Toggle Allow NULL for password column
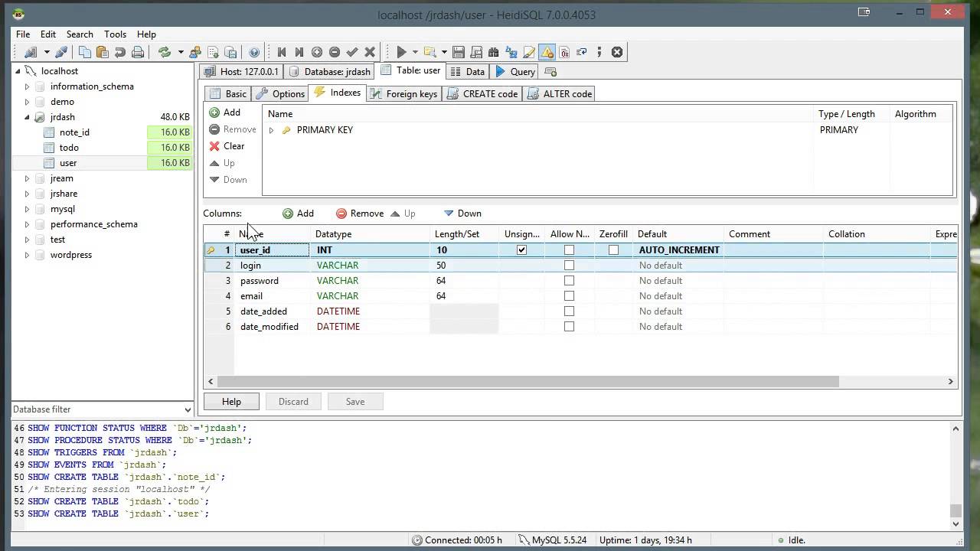 coord(569,280)
